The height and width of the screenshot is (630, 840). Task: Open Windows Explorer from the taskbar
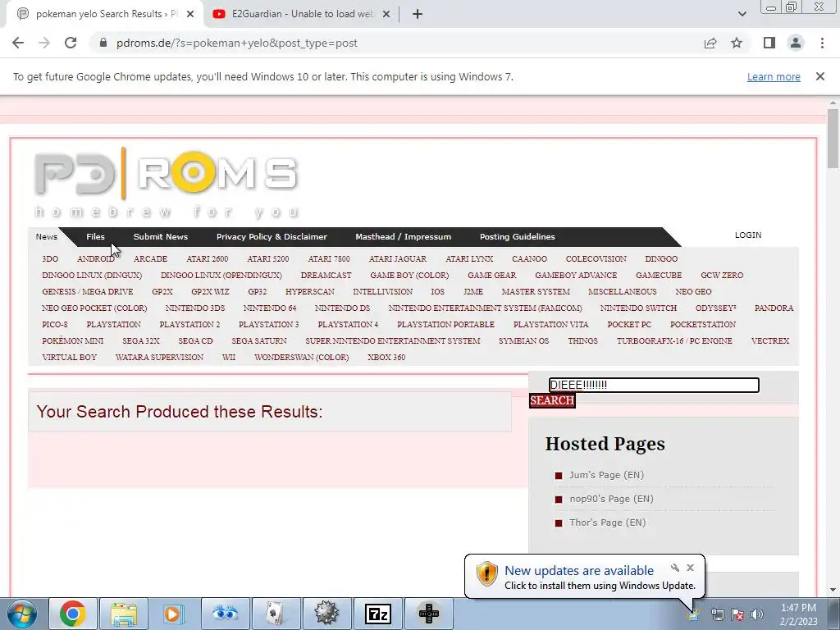(124, 614)
